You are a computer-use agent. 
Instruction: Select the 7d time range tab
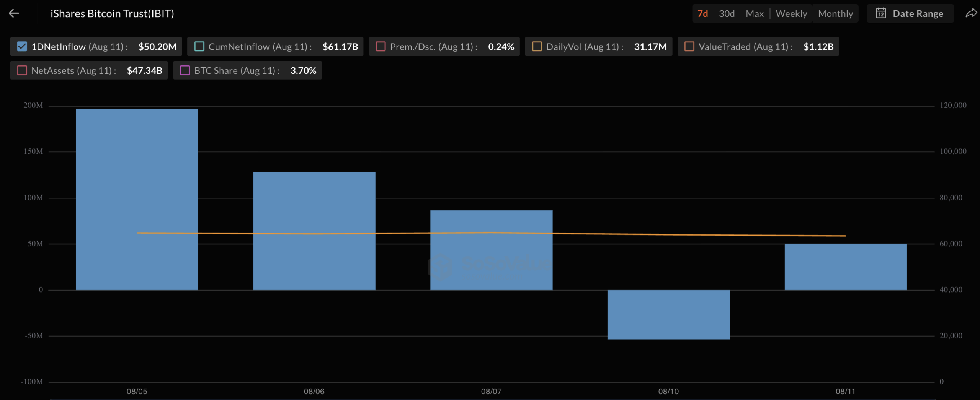702,14
